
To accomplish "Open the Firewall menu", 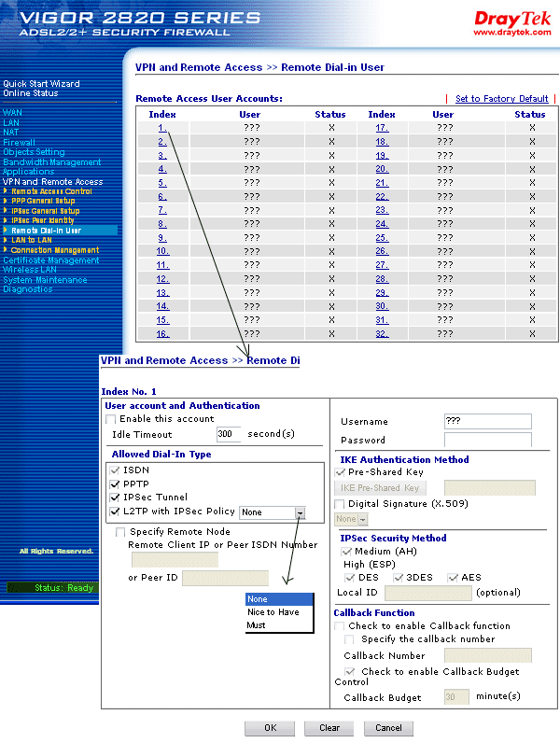I will pos(19,143).
